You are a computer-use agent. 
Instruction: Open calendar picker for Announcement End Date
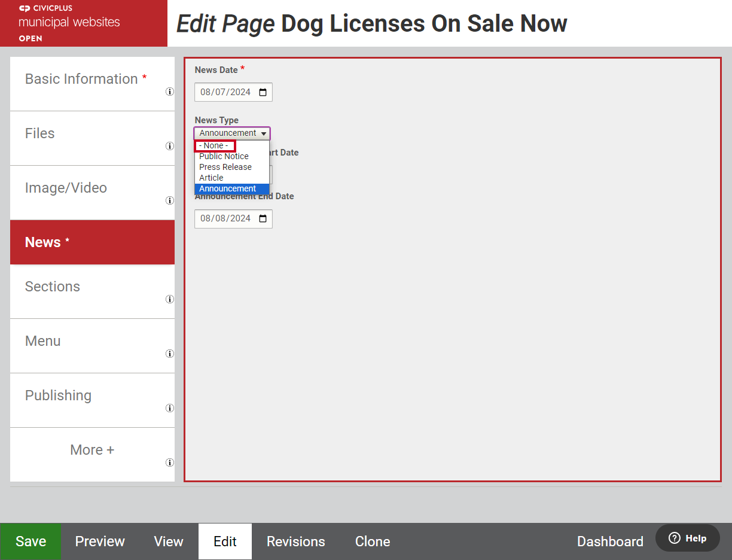pos(263,218)
